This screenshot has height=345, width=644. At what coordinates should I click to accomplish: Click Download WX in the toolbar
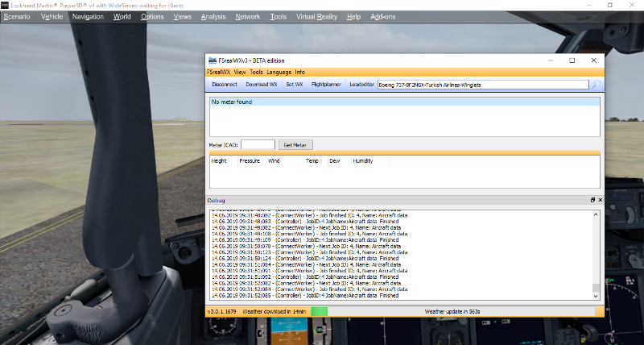click(262, 85)
